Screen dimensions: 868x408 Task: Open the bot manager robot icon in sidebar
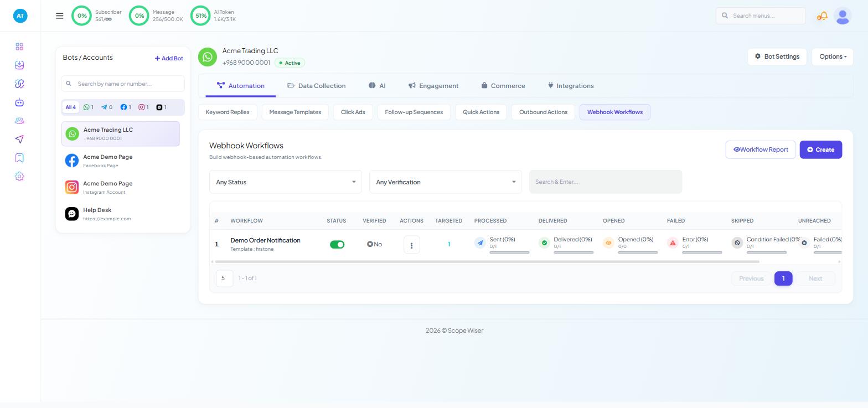coord(19,102)
